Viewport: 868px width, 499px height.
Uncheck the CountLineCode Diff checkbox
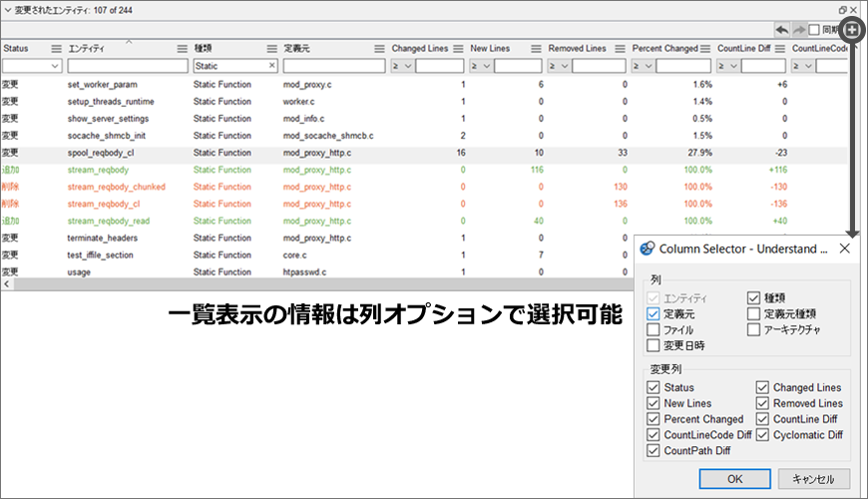coord(653,435)
